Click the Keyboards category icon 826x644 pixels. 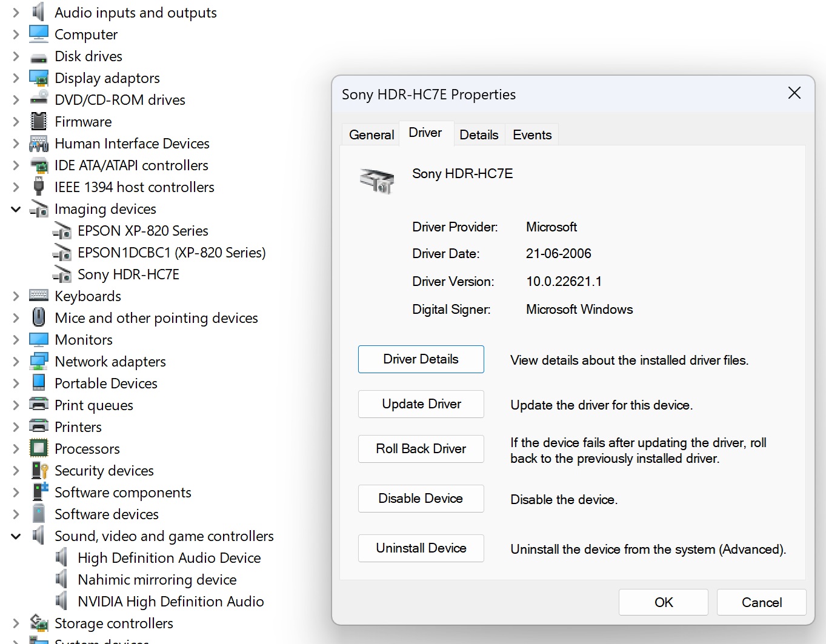click(39, 296)
